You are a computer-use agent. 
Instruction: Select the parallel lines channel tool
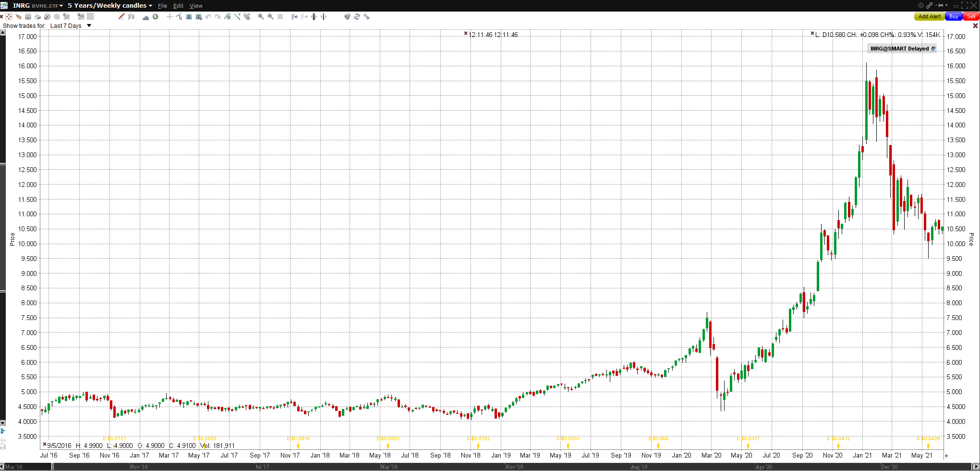pyautogui.click(x=247, y=16)
